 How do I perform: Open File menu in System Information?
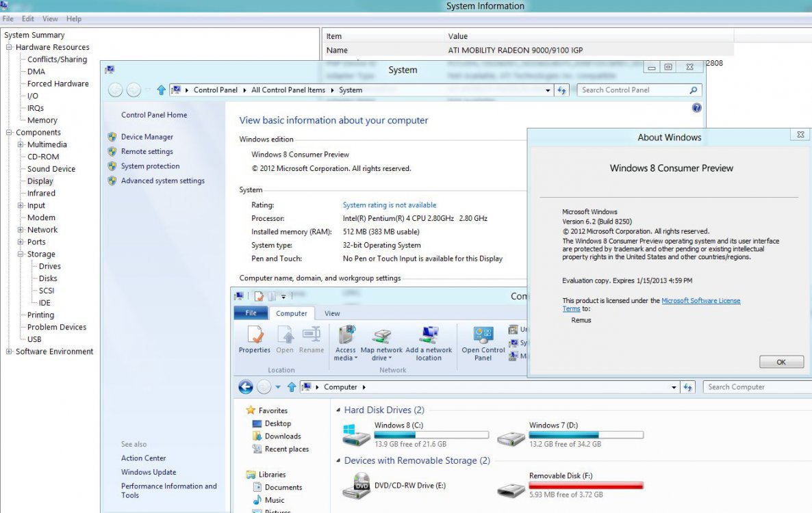pos(8,18)
